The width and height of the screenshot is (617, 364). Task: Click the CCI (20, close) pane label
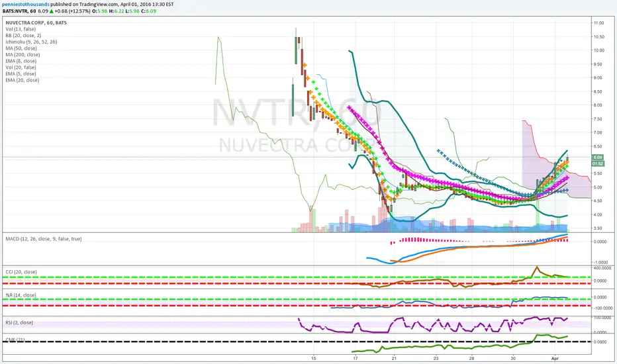click(21, 272)
